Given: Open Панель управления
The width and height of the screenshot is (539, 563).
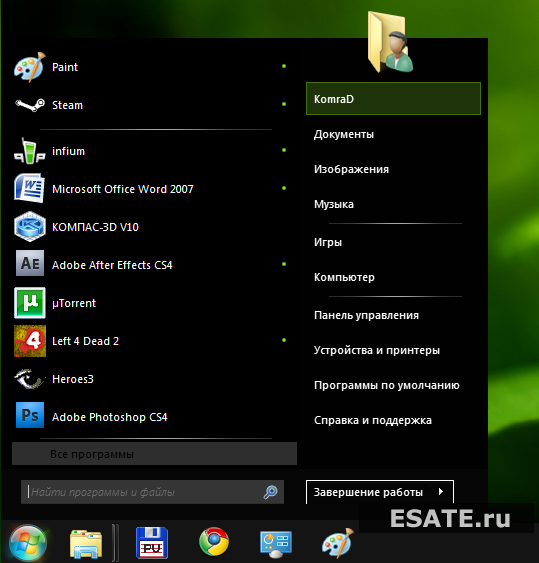Looking at the screenshot, I should click(x=366, y=315).
